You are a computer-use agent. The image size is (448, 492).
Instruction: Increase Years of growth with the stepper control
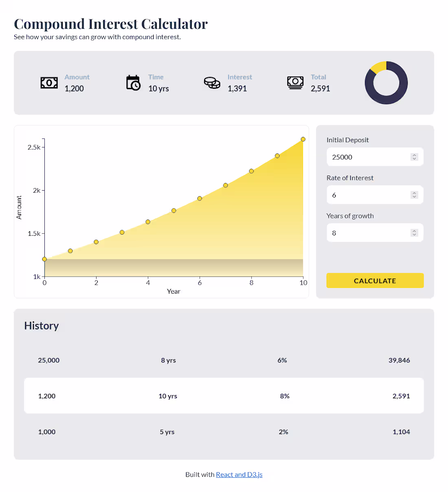[x=414, y=231]
